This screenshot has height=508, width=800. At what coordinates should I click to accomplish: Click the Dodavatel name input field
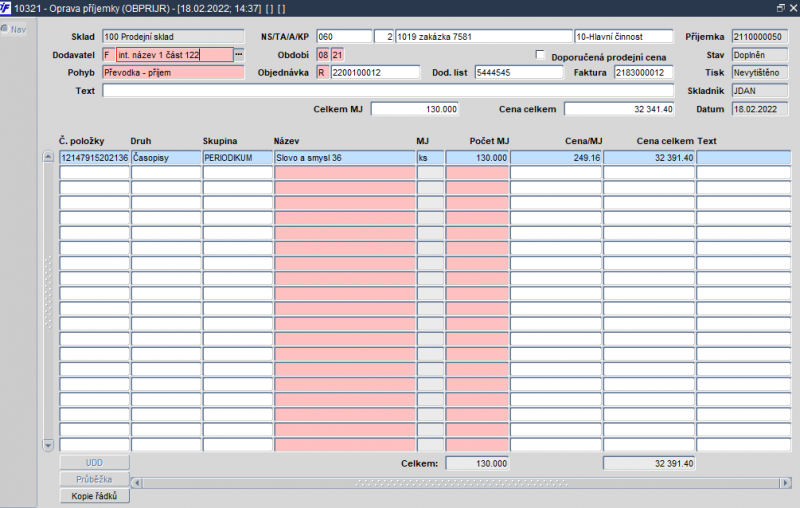pyautogui.click(x=173, y=55)
